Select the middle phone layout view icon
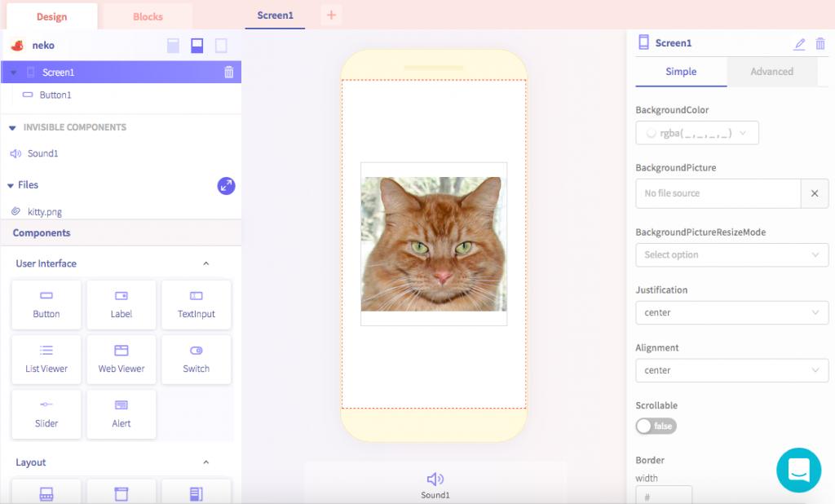The width and height of the screenshot is (835, 504). point(197,46)
